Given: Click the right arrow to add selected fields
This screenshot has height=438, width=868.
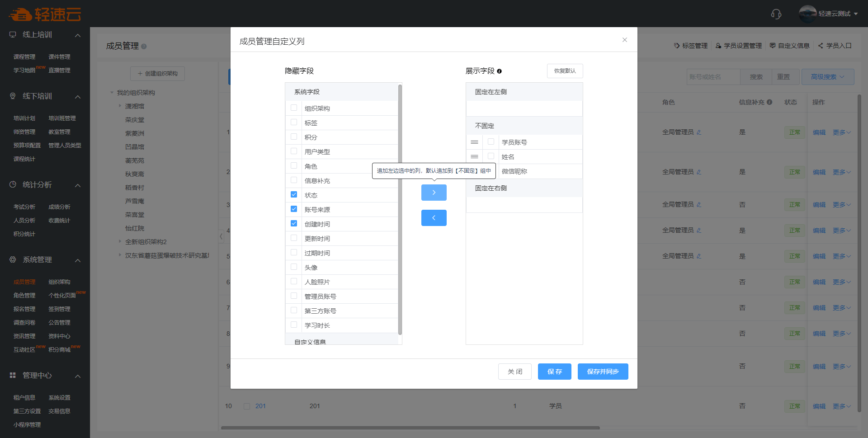Looking at the screenshot, I should [434, 193].
